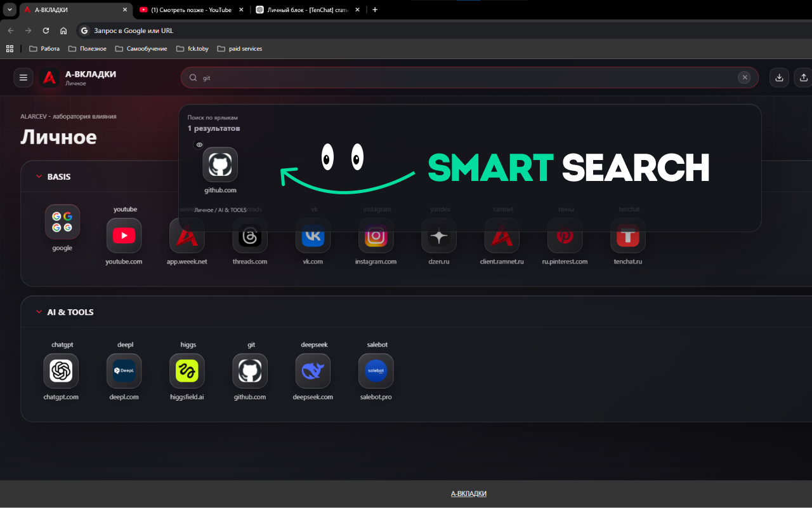Open the instagram.com shortcut

(376, 236)
